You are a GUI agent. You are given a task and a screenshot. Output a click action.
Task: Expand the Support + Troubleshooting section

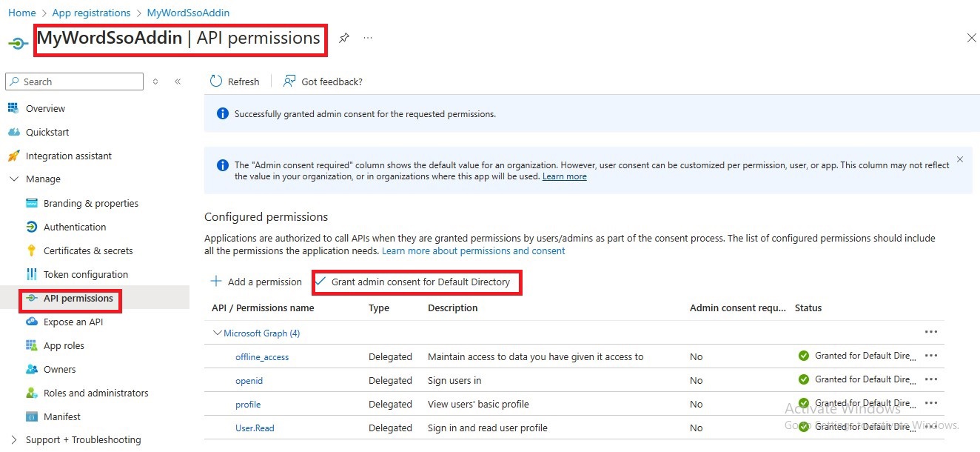[14, 439]
